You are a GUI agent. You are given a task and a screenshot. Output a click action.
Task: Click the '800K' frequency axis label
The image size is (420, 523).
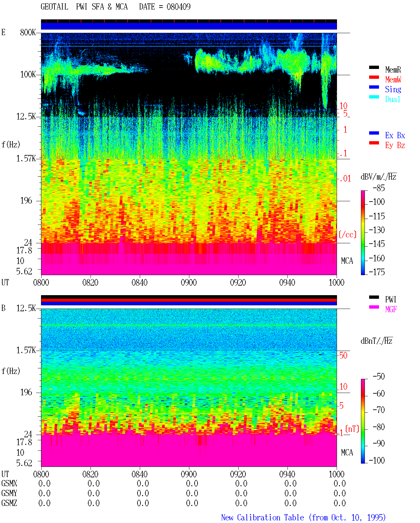tap(28, 32)
